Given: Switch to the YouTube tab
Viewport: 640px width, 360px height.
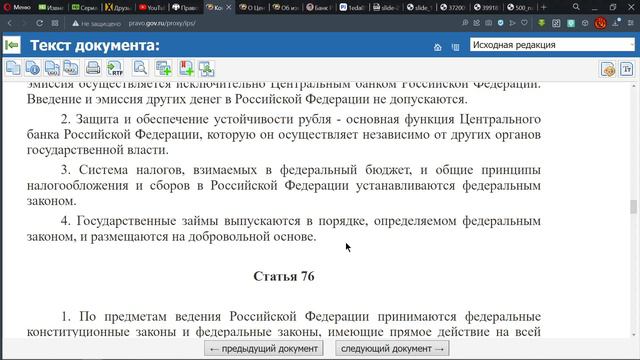Looking at the screenshot, I should click(151, 7).
